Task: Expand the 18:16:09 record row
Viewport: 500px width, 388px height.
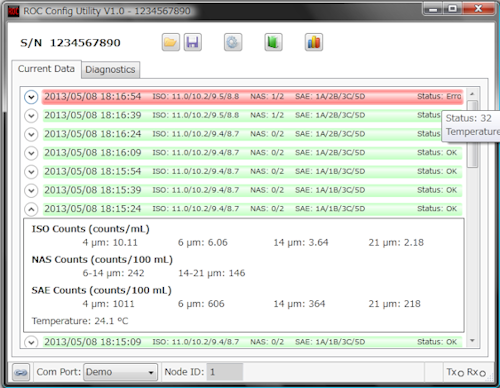Action: 31,153
